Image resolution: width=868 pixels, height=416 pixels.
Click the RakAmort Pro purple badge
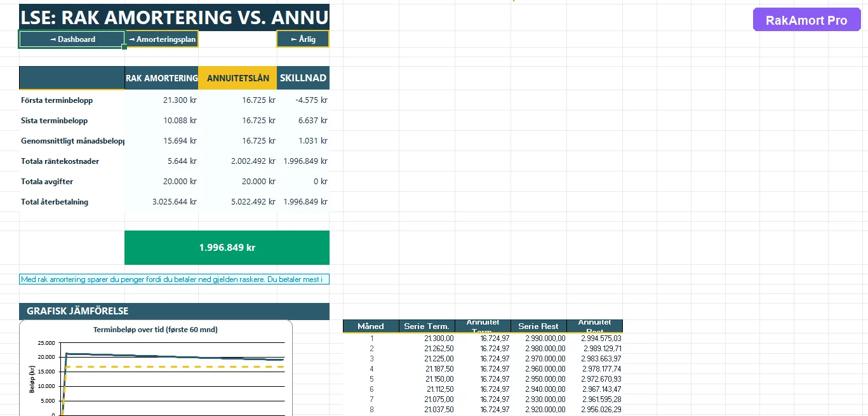pos(806,20)
